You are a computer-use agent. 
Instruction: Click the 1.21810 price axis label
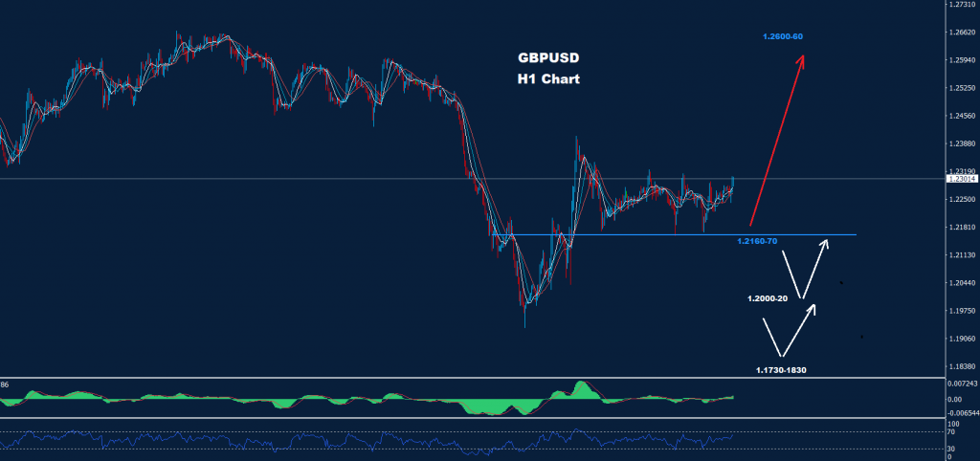click(x=960, y=227)
